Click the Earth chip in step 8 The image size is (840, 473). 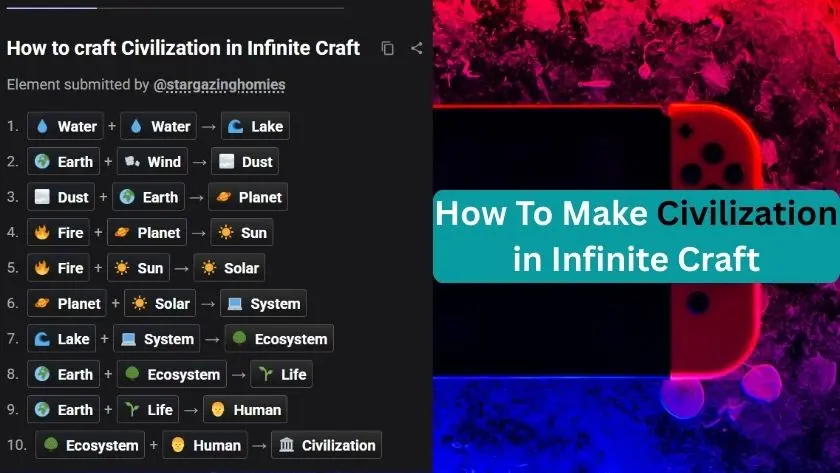point(64,374)
